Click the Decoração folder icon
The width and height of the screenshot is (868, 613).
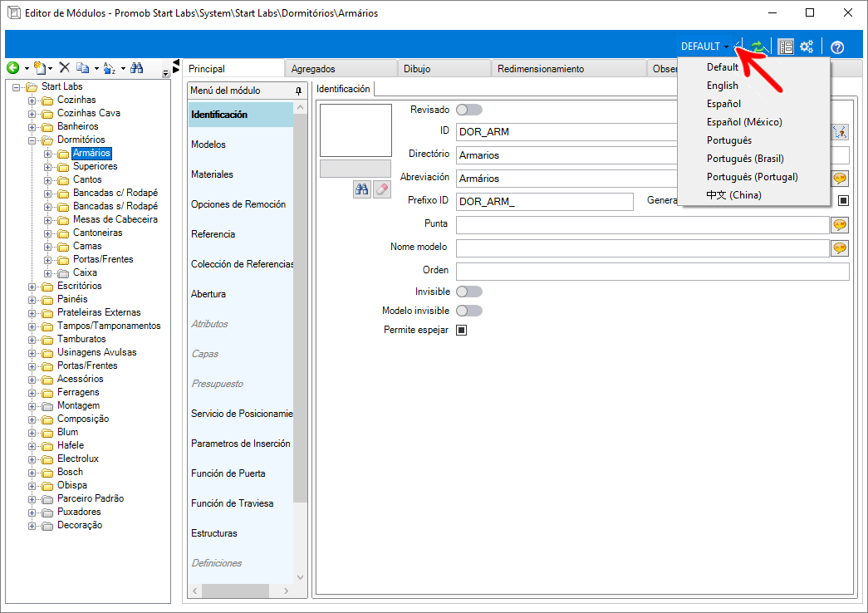(48, 526)
